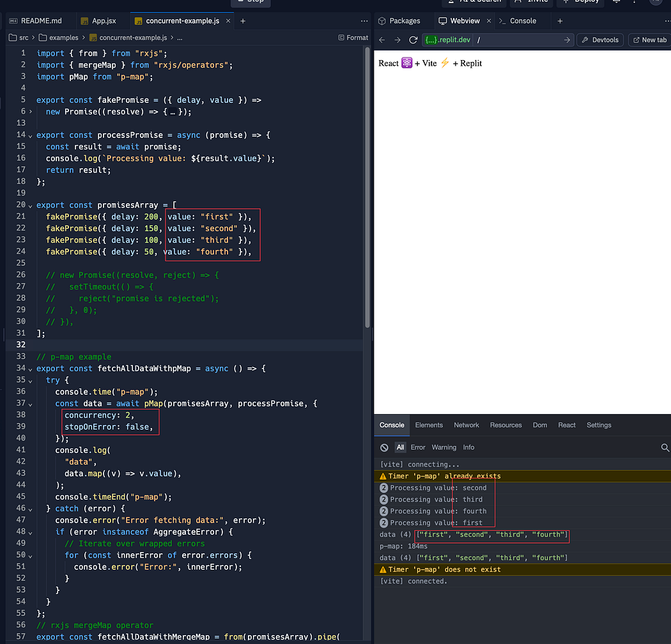Add a new editor tab with plus
This screenshot has height=644, width=671.
point(243,21)
